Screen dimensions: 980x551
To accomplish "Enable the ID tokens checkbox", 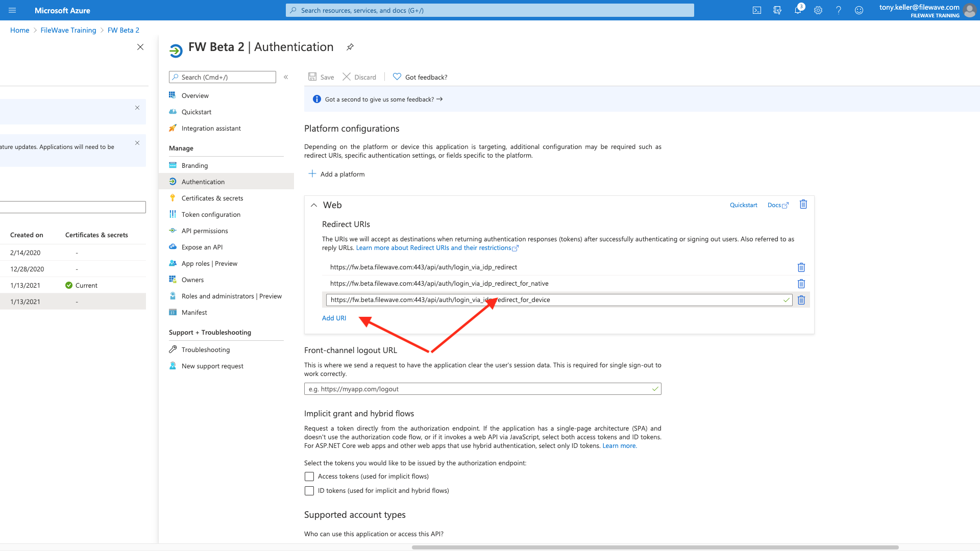I will (309, 491).
